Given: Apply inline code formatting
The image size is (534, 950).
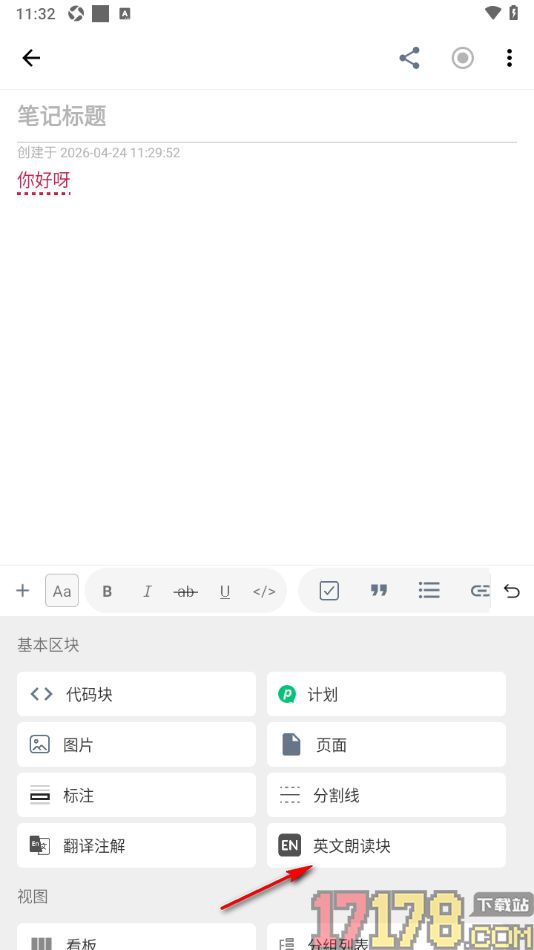Looking at the screenshot, I should (264, 591).
